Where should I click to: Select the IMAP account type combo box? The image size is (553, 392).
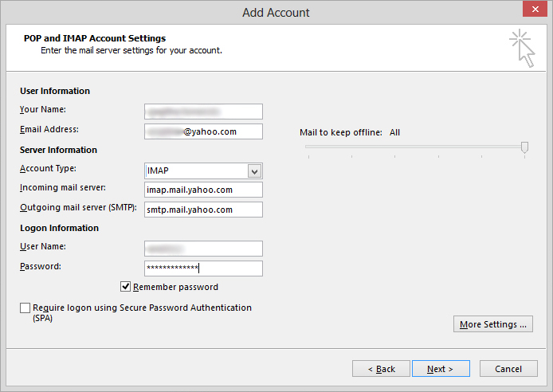click(203, 171)
